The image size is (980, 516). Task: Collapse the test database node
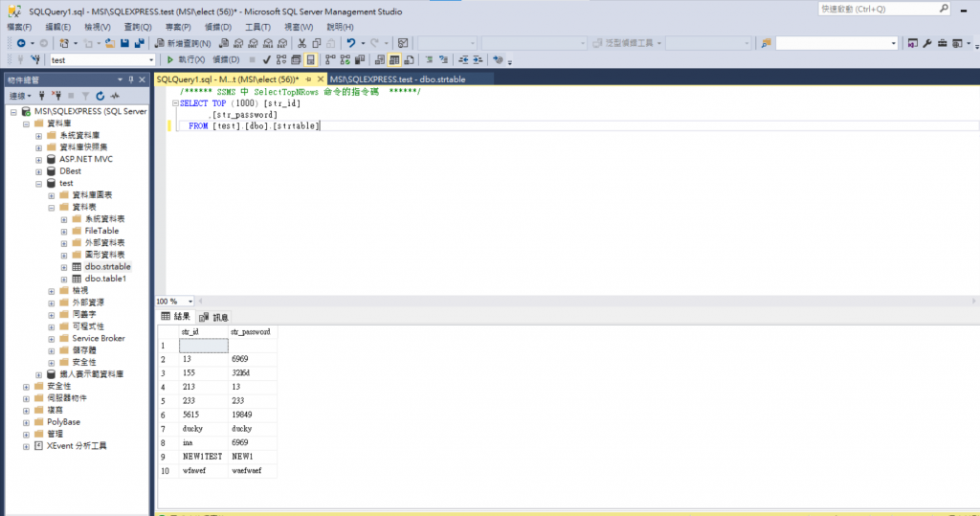click(x=38, y=184)
